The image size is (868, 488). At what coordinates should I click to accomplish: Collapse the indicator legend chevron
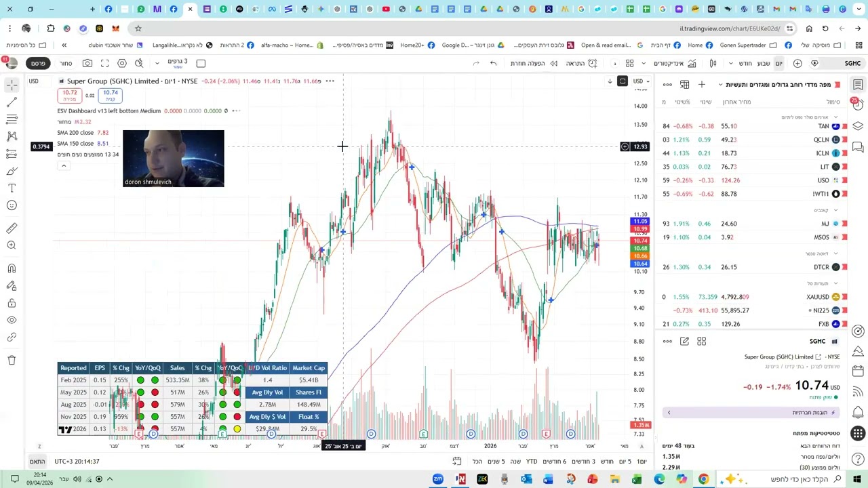click(x=64, y=166)
